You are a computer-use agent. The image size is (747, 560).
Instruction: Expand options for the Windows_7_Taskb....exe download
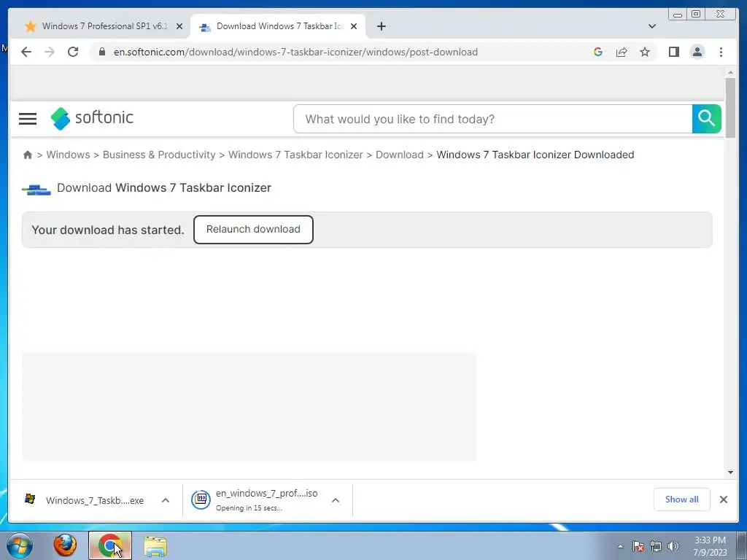[x=166, y=500]
